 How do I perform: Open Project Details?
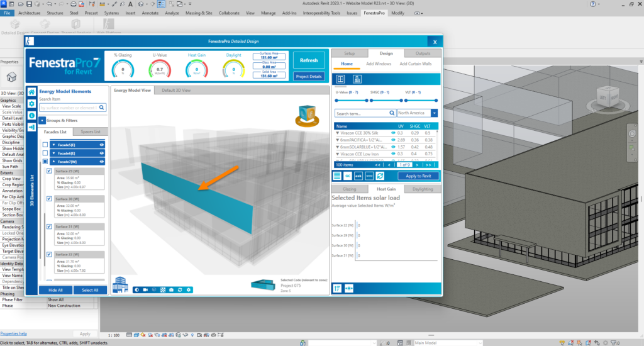309,76
